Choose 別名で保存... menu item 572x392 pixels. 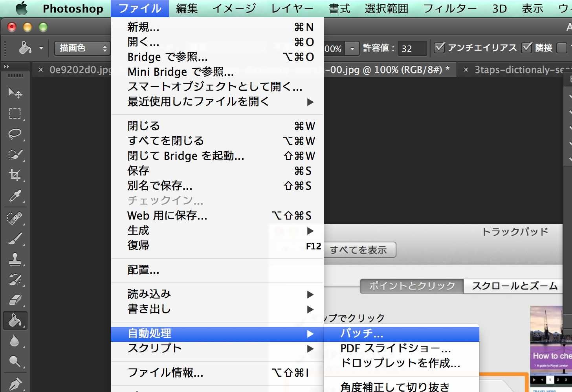[217, 186]
